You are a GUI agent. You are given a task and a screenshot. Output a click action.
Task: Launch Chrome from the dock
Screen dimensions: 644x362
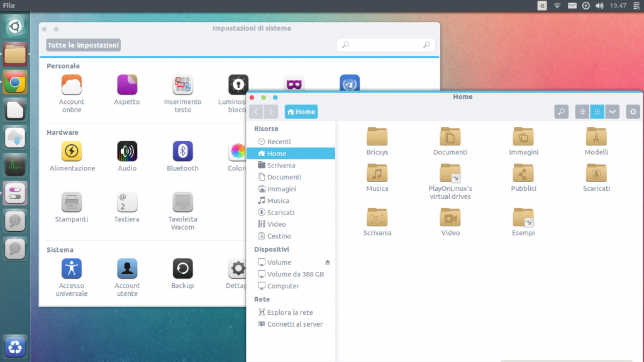(x=15, y=82)
